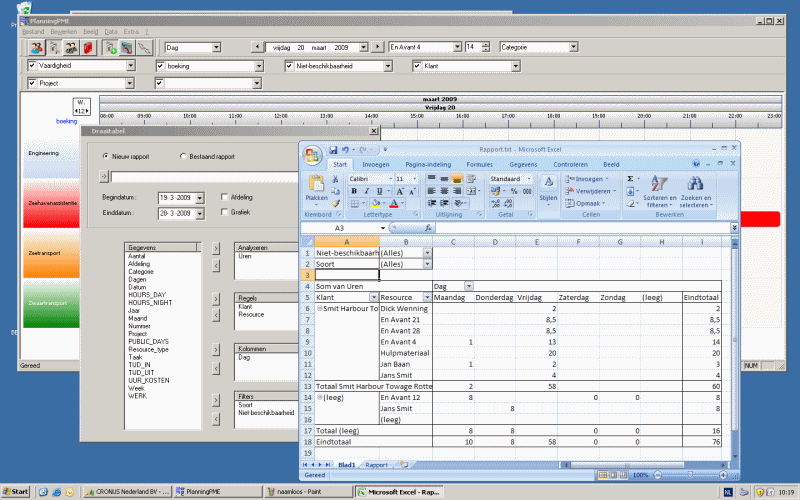The height and width of the screenshot is (500, 800).
Task: Click the AutoSum sigma icon
Action: tap(630, 178)
